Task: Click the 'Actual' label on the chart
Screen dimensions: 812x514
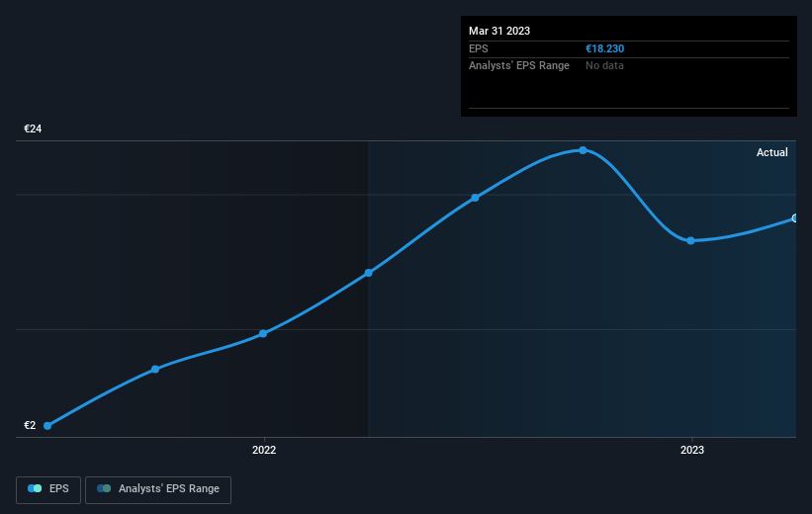Action: pyautogui.click(x=772, y=152)
